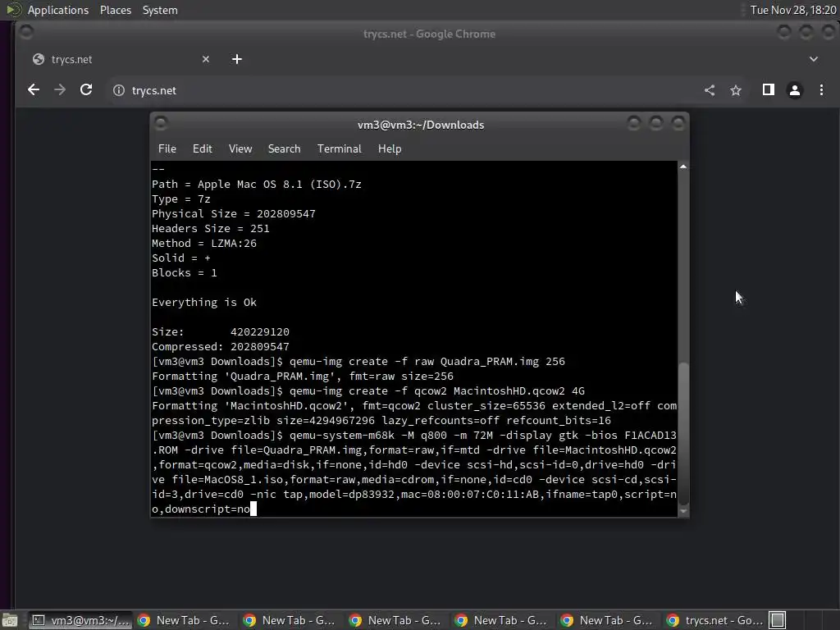Switch to trycs.net Chrome taskbar button

tap(714, 620)
